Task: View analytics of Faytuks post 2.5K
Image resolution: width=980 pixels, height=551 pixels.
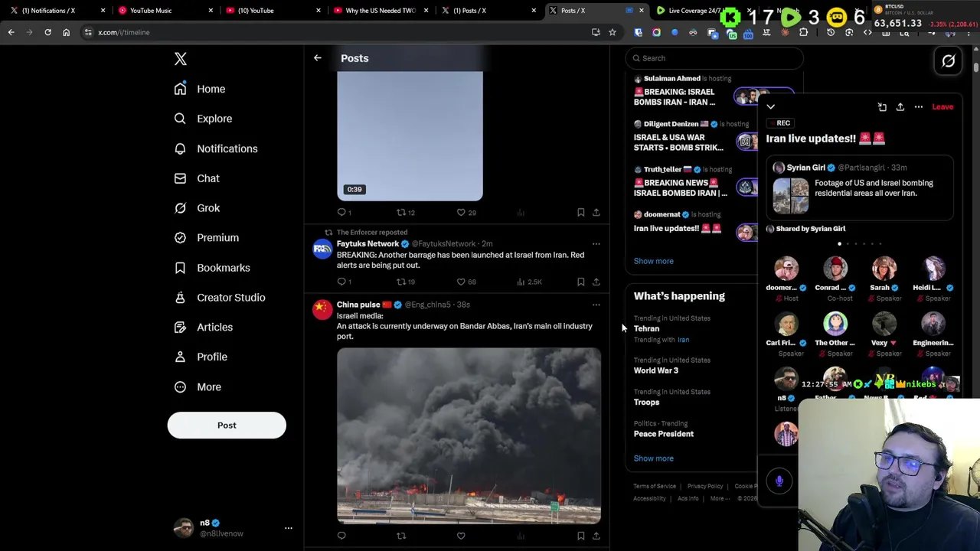Action: pos(529,282)
